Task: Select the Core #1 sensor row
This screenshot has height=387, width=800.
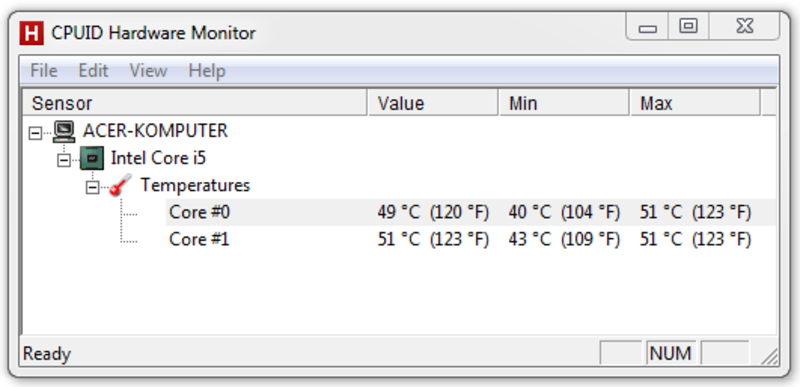Action: (x=470, y=239)
